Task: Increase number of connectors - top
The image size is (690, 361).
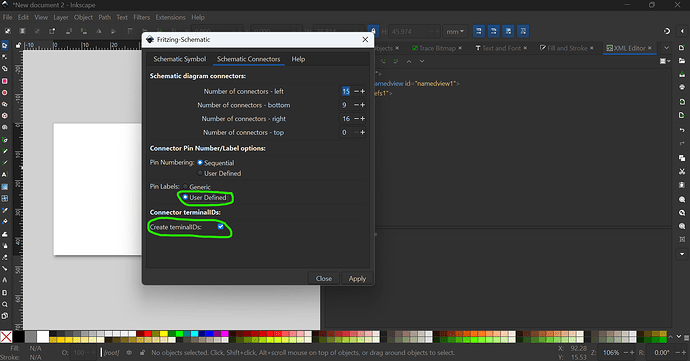Action: (363, 132)
